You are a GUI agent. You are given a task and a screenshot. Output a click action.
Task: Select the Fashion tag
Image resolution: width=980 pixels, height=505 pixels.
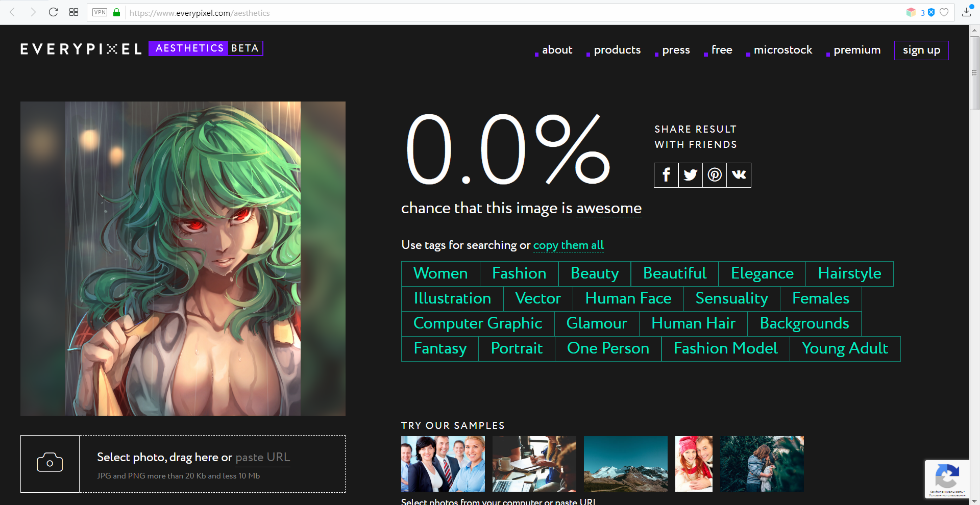click(519, 274)
